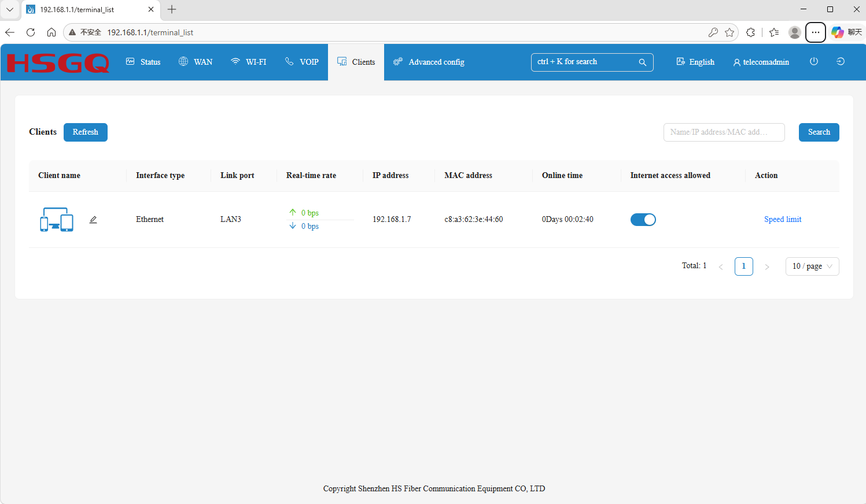Screen dimensions: 866x504
Task: Click the Ethernet interface type cell
Action: point(150,220)
